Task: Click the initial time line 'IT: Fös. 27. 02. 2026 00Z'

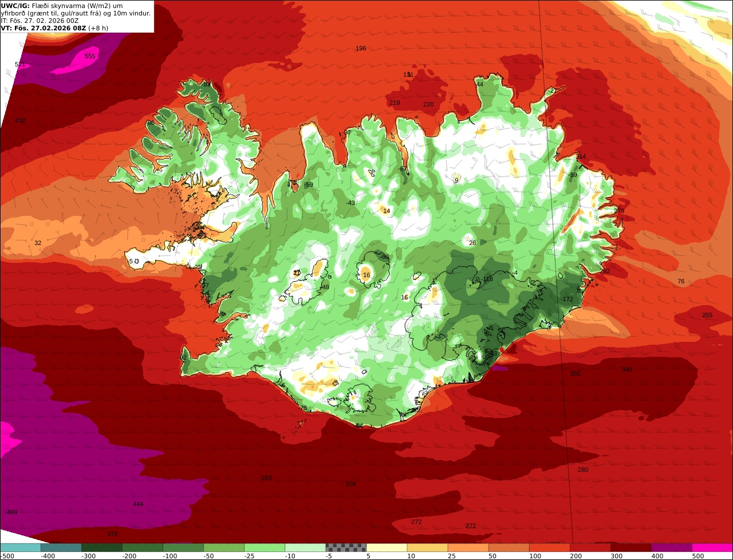Action: 40,20
